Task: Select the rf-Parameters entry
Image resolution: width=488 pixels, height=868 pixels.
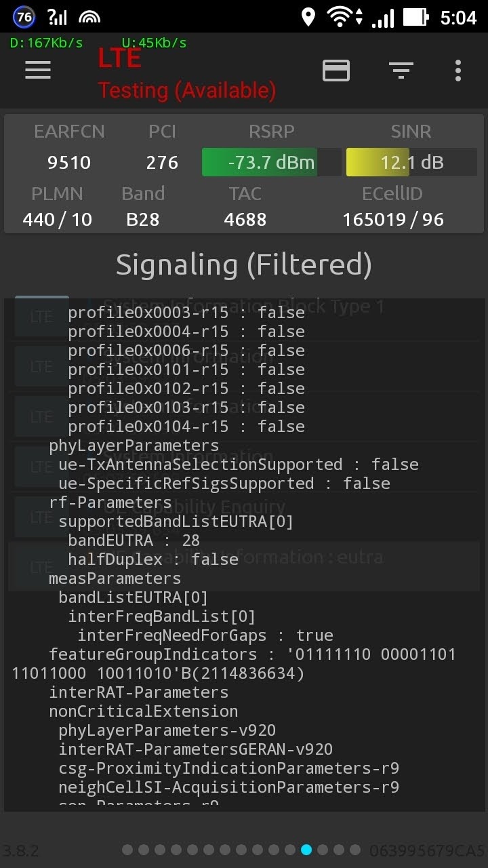Action: (110, 502)
